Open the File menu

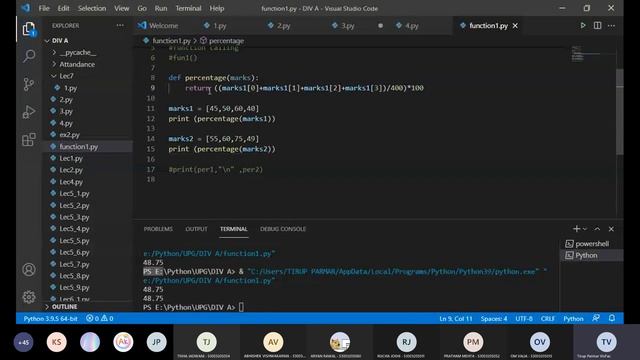point(44,8)
